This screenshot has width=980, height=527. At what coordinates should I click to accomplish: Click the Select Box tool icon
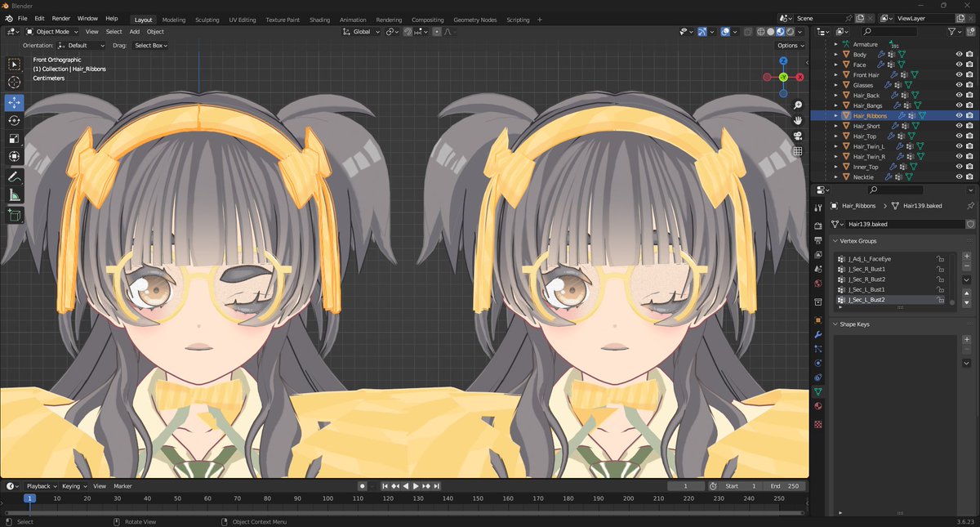(14, 64)
